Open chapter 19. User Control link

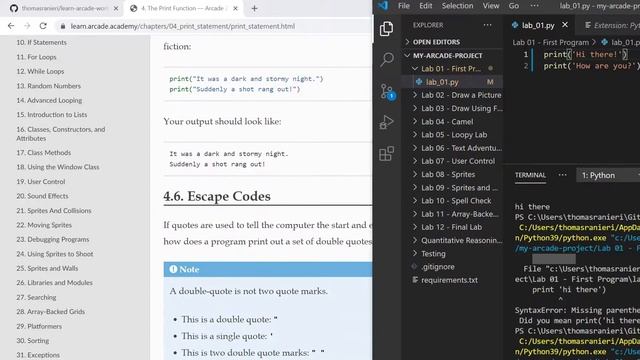40,182
